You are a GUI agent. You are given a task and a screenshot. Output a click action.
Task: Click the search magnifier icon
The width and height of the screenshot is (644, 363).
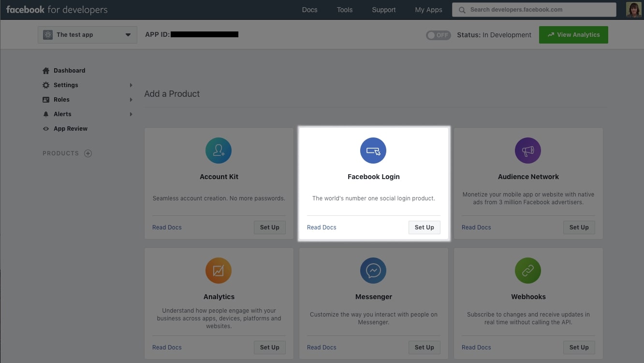pos(462,10)
